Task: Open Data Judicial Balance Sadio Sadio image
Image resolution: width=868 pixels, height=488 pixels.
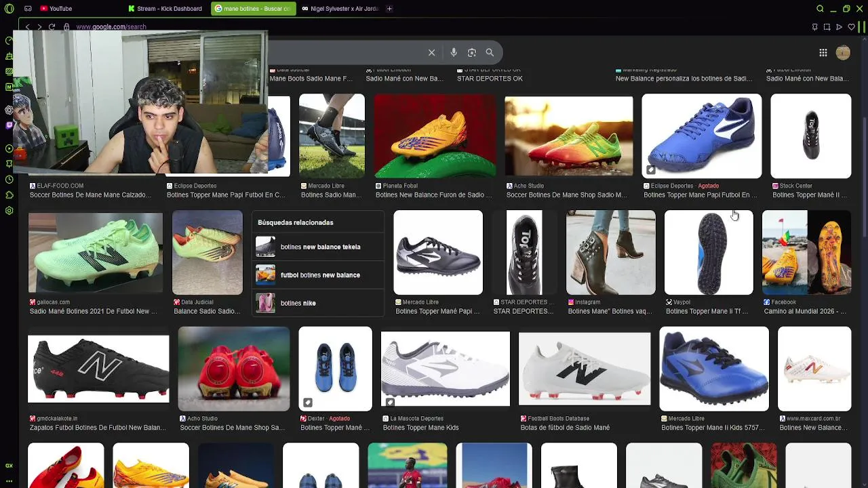Action: [207, 252]
